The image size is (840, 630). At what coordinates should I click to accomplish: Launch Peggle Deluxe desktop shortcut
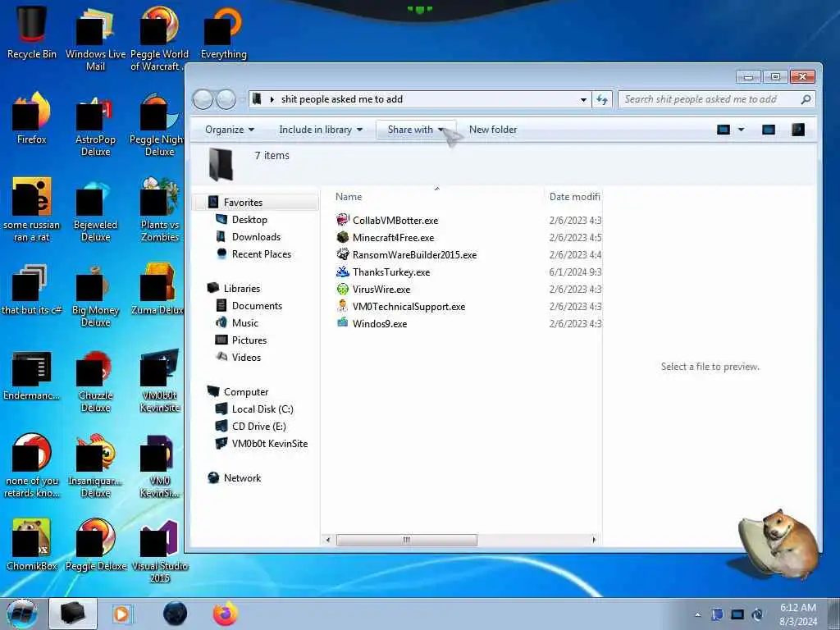click(95, 545)
